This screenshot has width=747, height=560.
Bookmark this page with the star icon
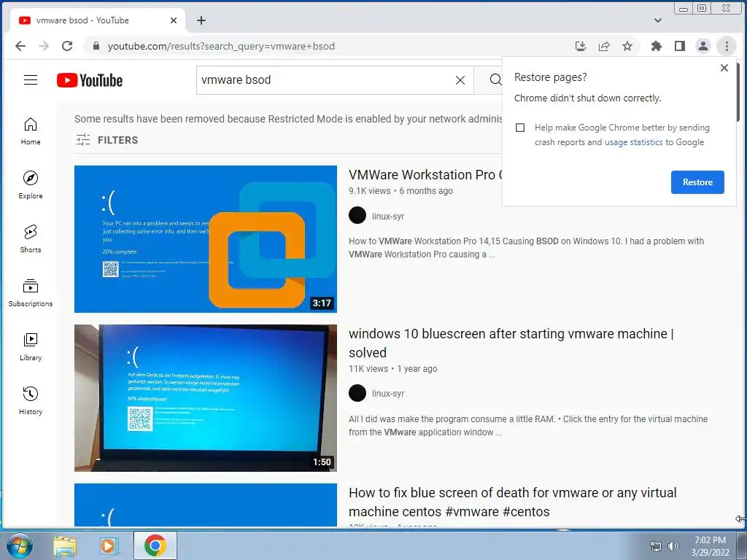pyautogui.click(x=627, y=46)
